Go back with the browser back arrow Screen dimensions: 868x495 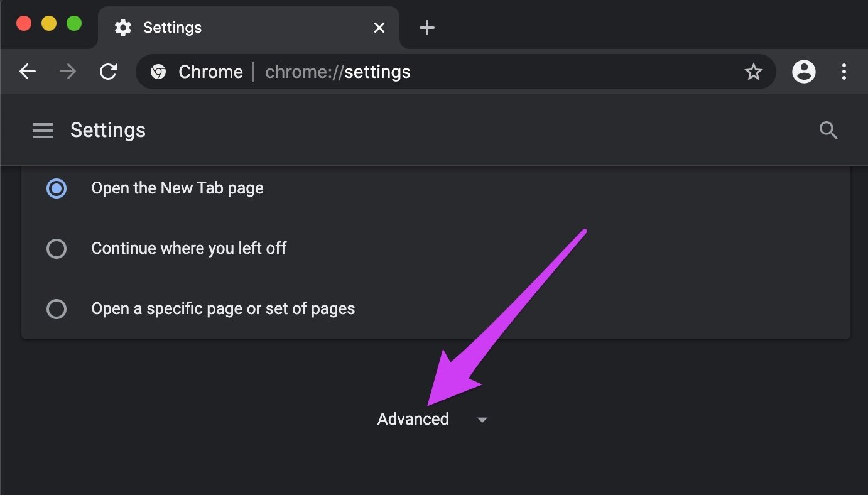28,72
